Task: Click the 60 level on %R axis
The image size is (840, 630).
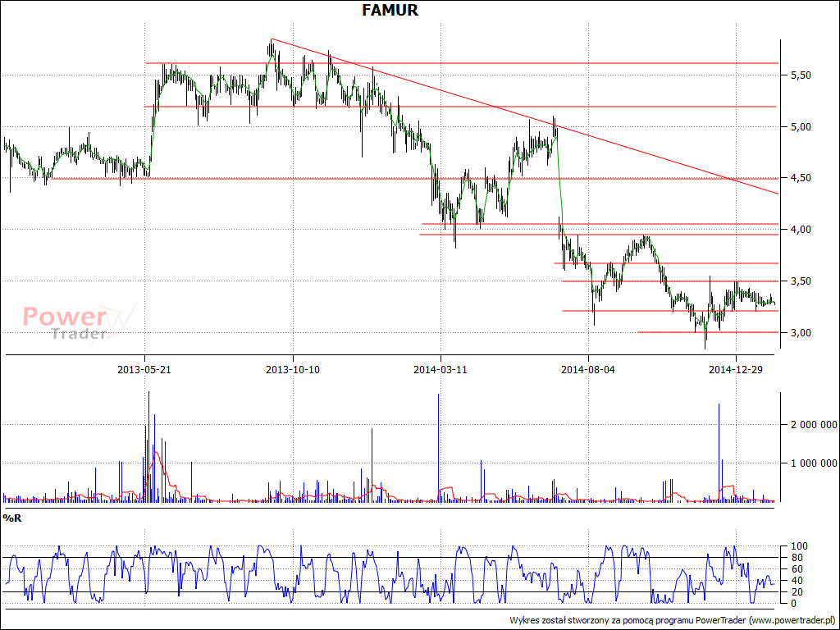Action: (x=797, y=569)
